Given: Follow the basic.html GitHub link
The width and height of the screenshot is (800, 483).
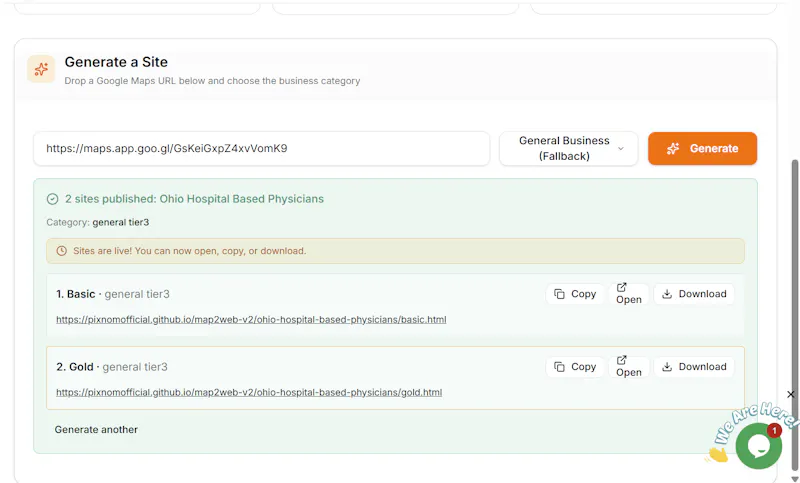Looking at the screenshot, I should [x=251, y=320].
